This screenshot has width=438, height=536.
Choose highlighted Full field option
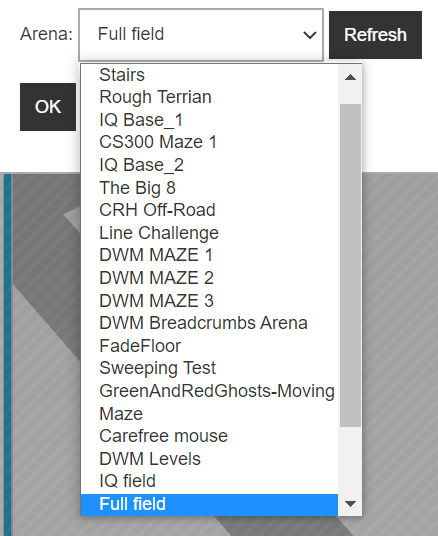pos(209,504)
